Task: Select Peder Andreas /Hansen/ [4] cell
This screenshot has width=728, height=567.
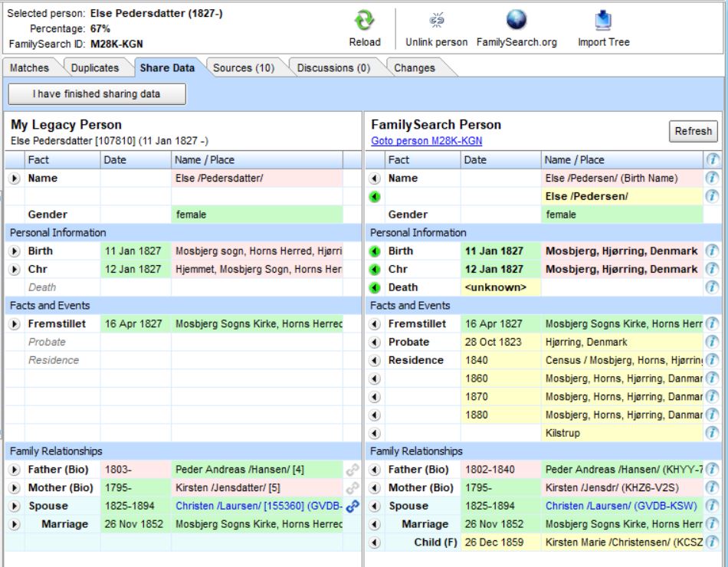Action: point(257,470)
